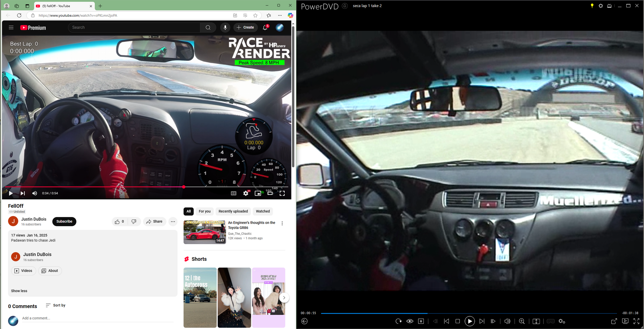Image resolution: width=644 pixels, height=329 pixels.
Task: Toggle YouTube theater mode
Action: pos(270,193)
